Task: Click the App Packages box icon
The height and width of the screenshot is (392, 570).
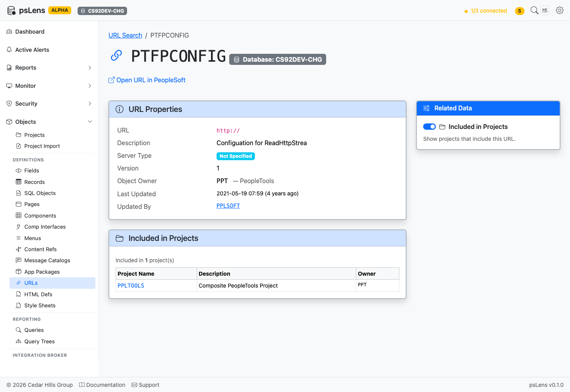Action: [19, 272]
